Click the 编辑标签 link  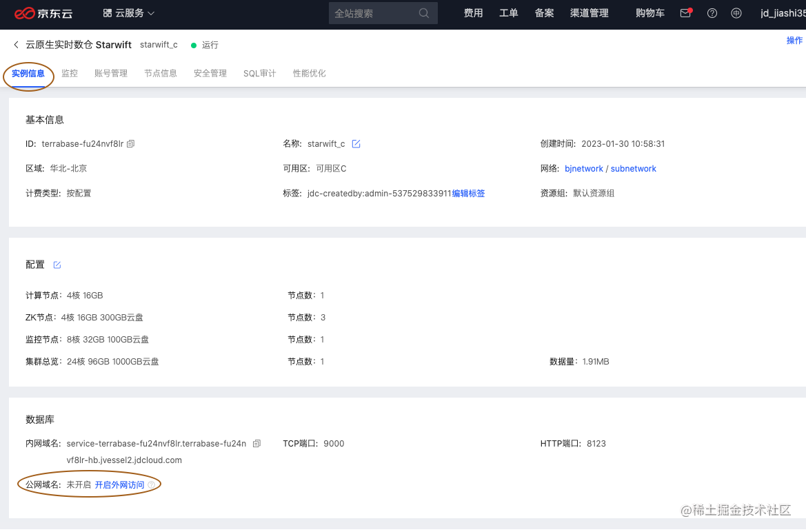pyautogui.click(x=468, y=194)
